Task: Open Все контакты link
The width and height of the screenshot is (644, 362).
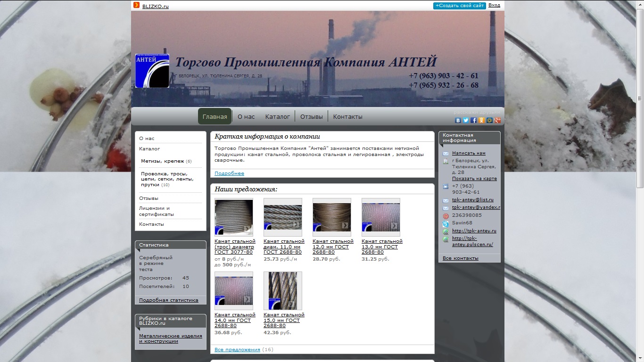Action: tap(461, 258)
